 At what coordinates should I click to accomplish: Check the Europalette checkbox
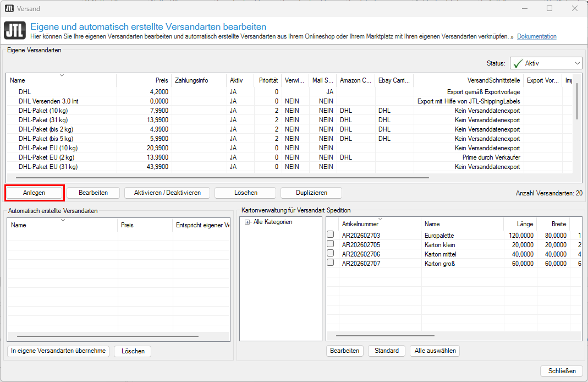(x=331, y=235)
